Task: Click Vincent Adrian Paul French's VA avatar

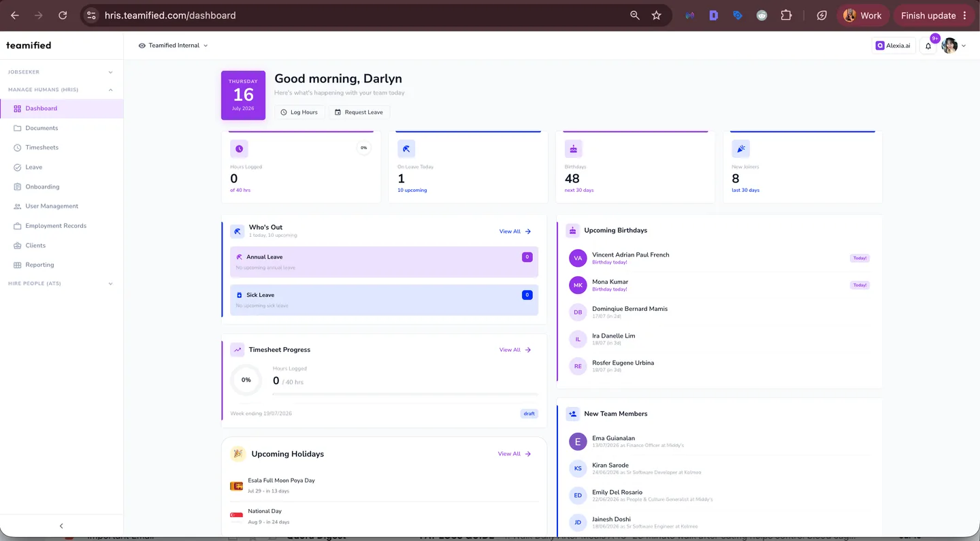Action: point(578,258)
